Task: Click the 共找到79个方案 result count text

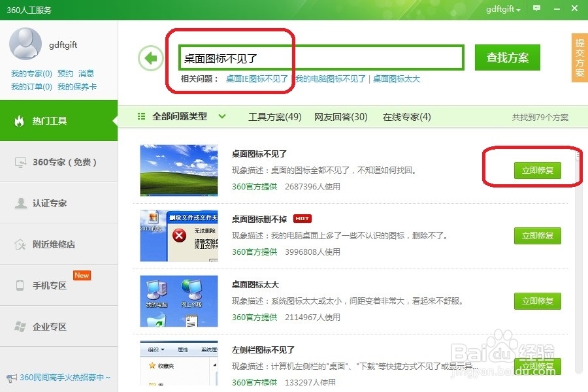Action: click(540, 118)
